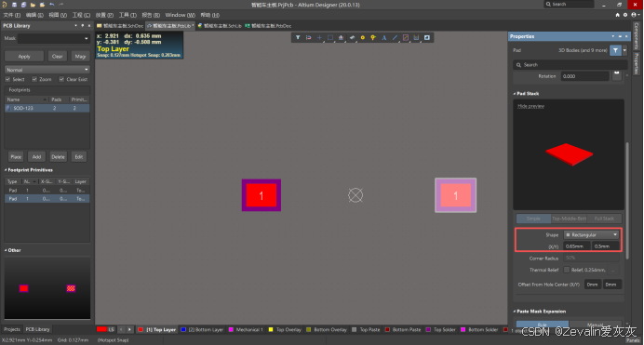Viewport: 644px width, 345px height.
Task: Click the Delete footprint button
Action: pyautogui.click(x=58, y=157)
